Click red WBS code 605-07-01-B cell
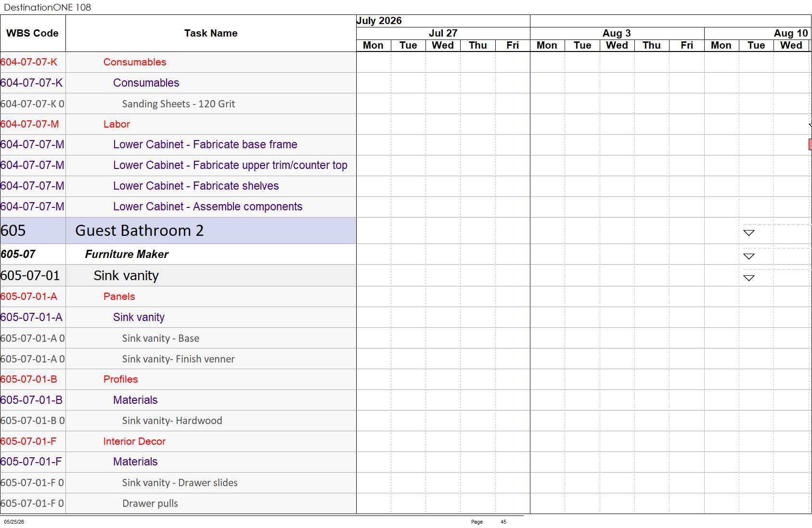 pos(33,379)
